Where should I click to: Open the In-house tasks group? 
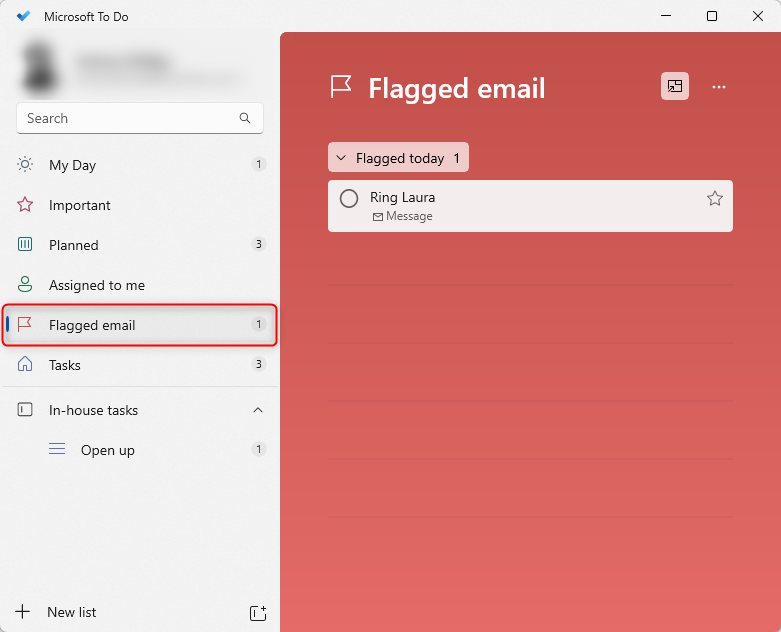tap(139, 410)
